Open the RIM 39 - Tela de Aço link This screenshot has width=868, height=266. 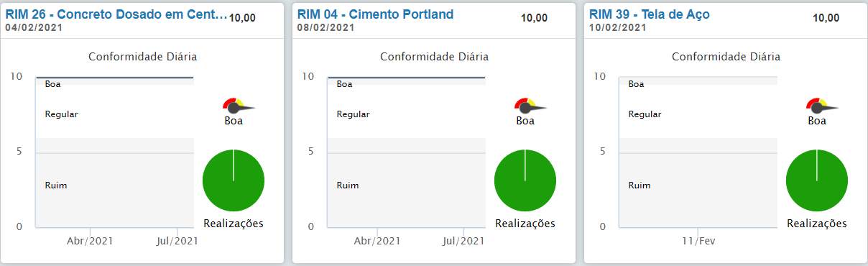pos(650,14)
